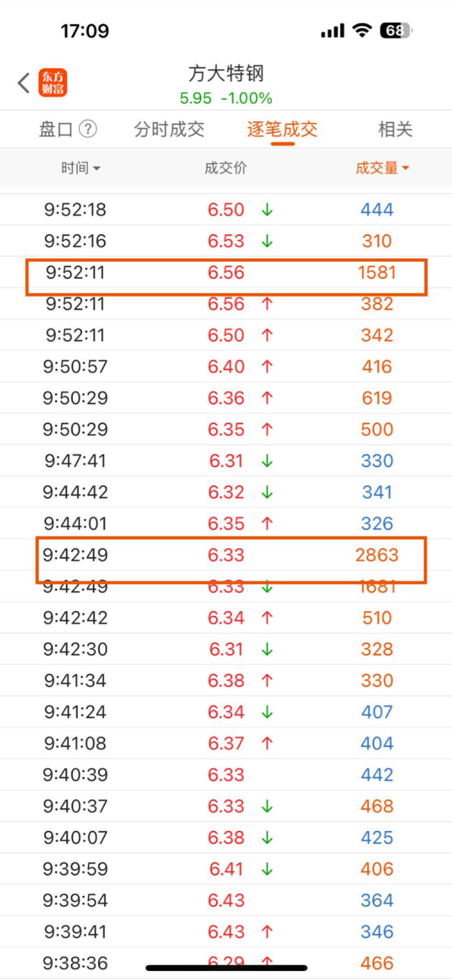Toggle the 成交量 sort arrow

pos(405,168)
